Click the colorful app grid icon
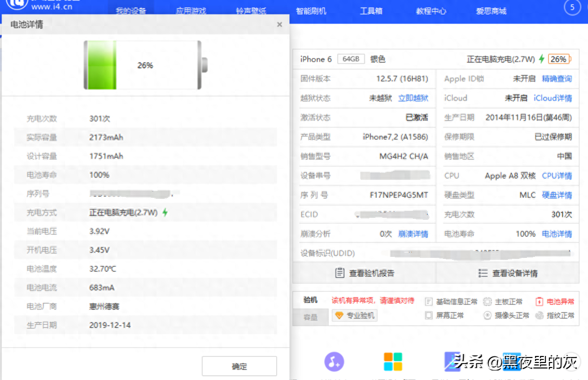 click(392, 362)
